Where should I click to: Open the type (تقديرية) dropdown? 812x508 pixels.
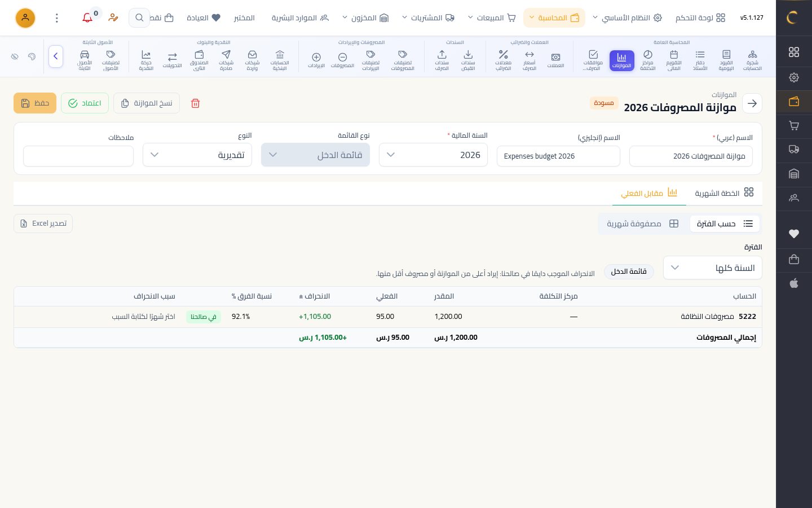[x=197, y=155]
